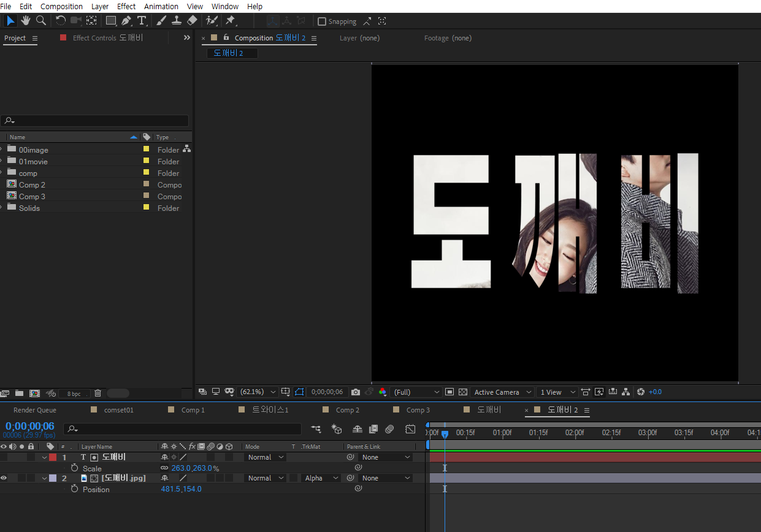Open the resolution (Full) dropdown

click(x=417, y=392)
